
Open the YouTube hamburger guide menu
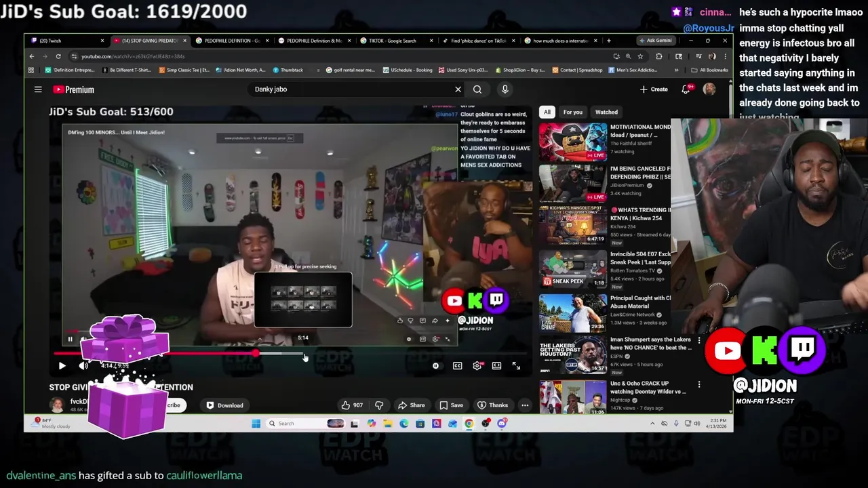point(38,89)
